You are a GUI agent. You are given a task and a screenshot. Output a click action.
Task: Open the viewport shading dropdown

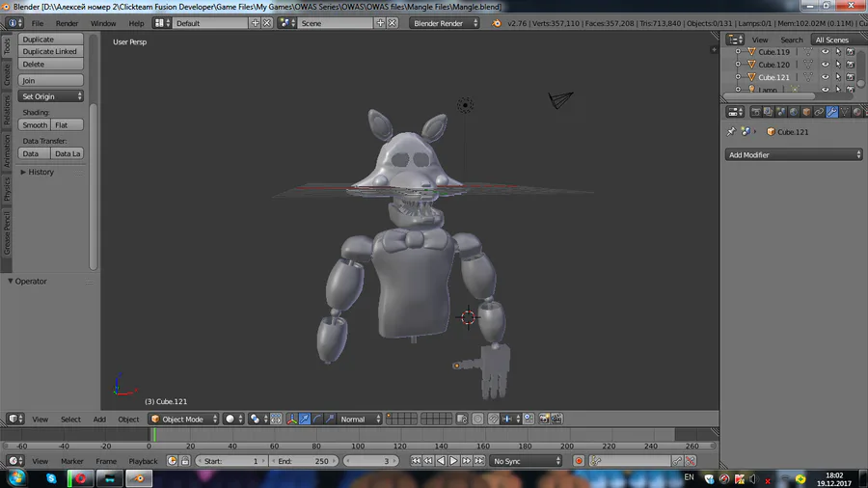[233, 419]
